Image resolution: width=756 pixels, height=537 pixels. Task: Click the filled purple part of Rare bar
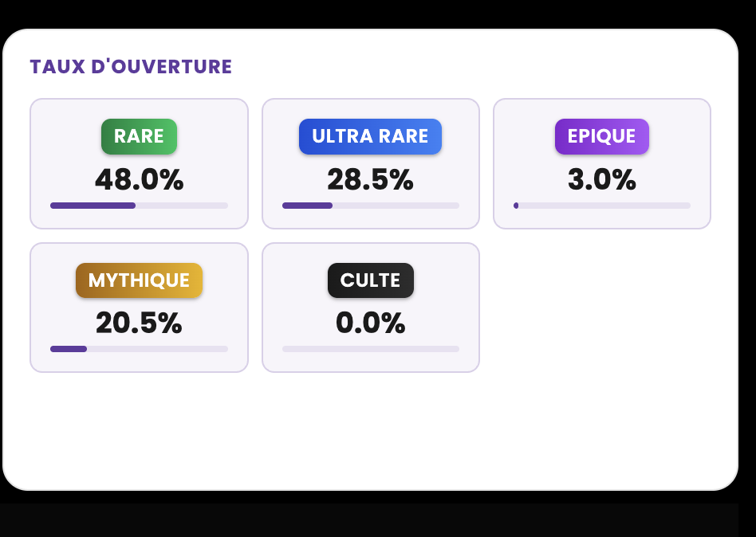pyautogui.click(x=93, y=206)
